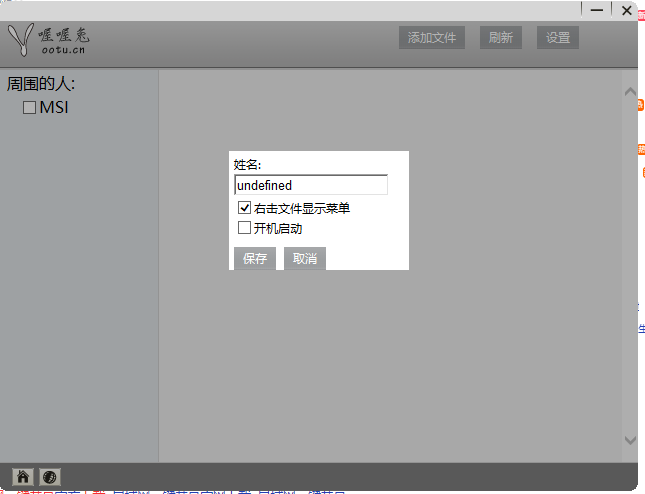The width and height of the screenshot is (645, 494).
Task: Click the 姓名 text input field
Action: pos(310,185)
